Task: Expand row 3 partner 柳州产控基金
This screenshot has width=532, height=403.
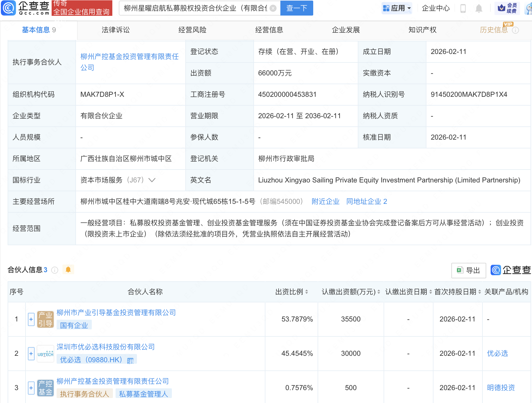Action: [x=31, y=388]
